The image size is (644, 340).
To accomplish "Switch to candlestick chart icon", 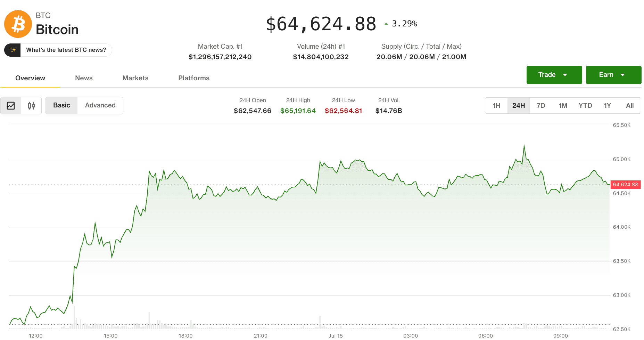I will pyautogui.click(x=31, y=106).
